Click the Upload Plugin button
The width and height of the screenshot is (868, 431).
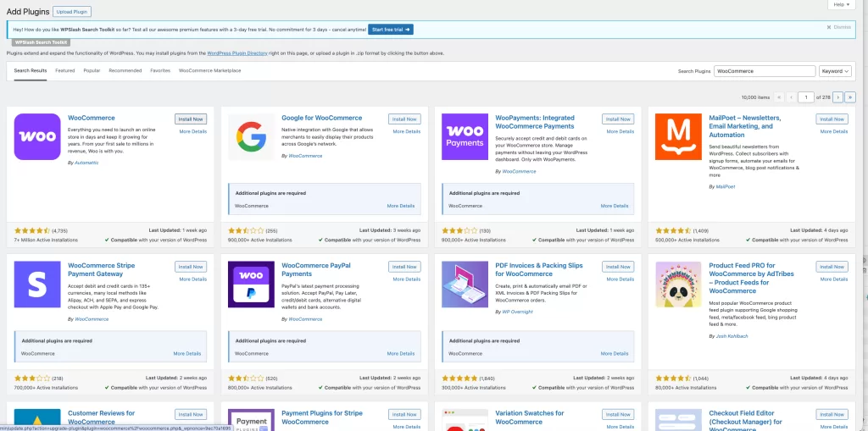[73, 12]
